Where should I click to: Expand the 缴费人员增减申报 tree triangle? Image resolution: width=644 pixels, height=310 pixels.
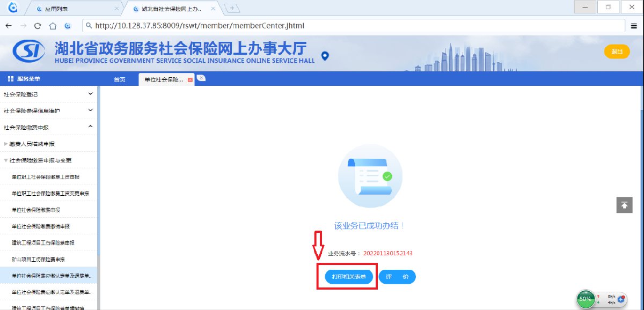coord(6,144)
